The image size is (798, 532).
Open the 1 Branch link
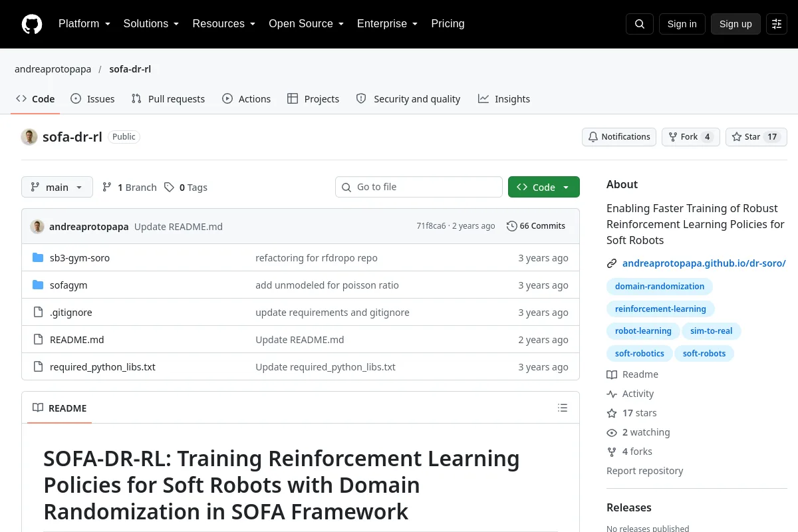point(130,188)
